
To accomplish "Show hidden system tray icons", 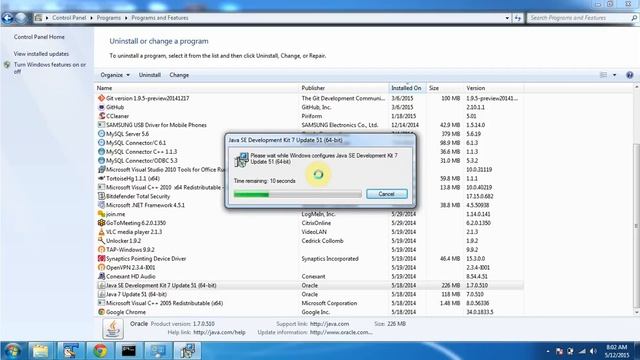I will click(548, 351).
